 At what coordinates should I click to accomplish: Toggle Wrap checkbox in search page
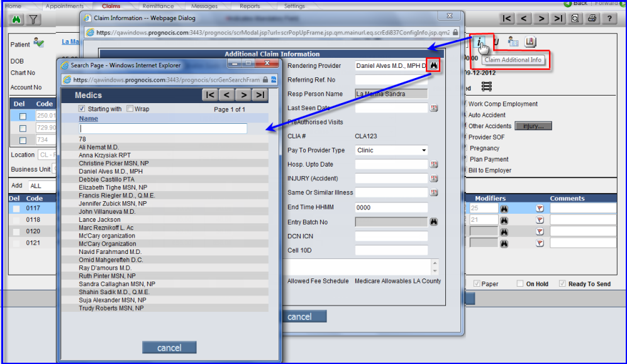point(130,109)
